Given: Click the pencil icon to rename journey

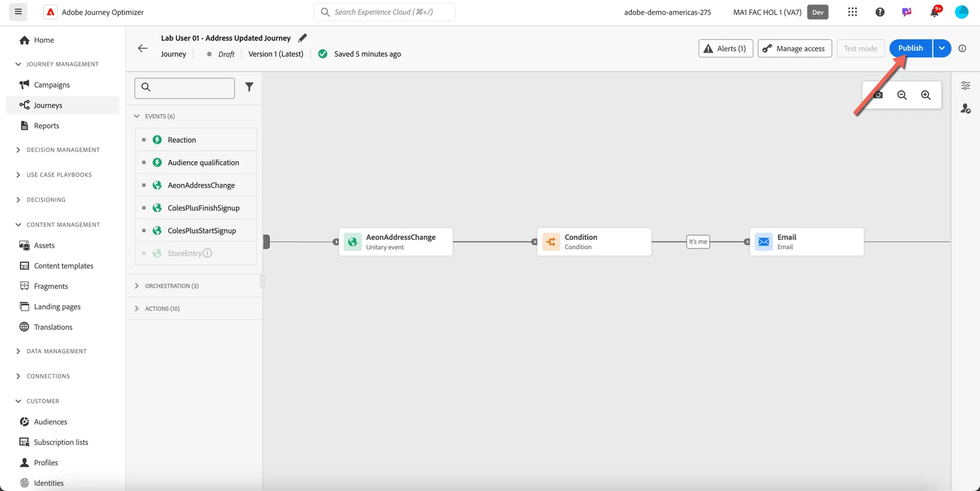Looking at the screenshot, I should pyautogui.click(x=302, y=38).
